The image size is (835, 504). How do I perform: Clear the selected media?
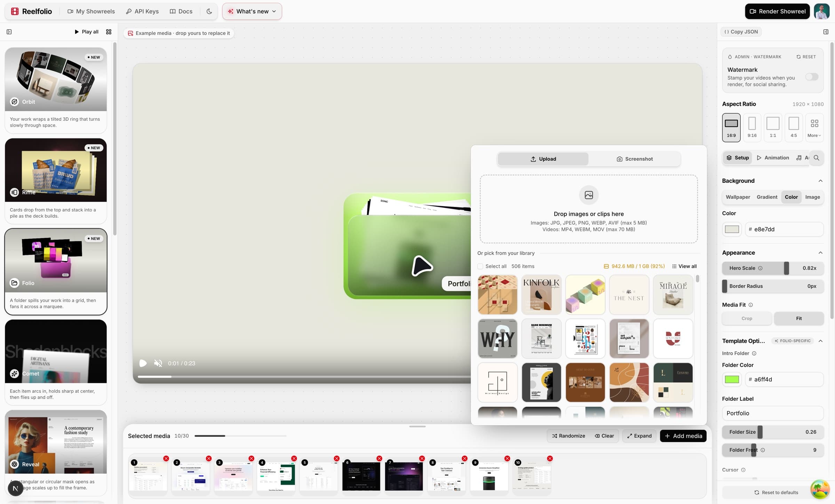click(604, 436)
